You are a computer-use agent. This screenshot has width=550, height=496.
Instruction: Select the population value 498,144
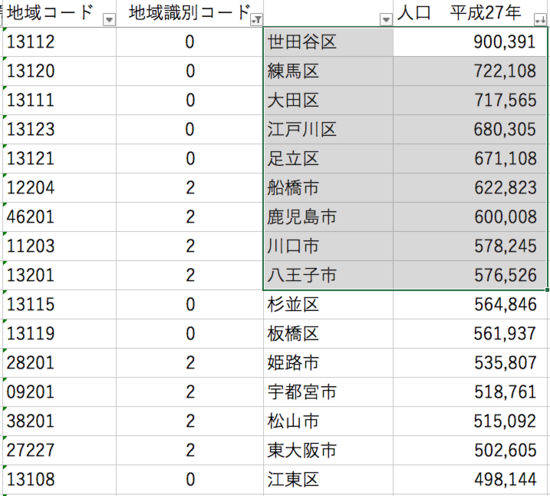tap(470, 479)
